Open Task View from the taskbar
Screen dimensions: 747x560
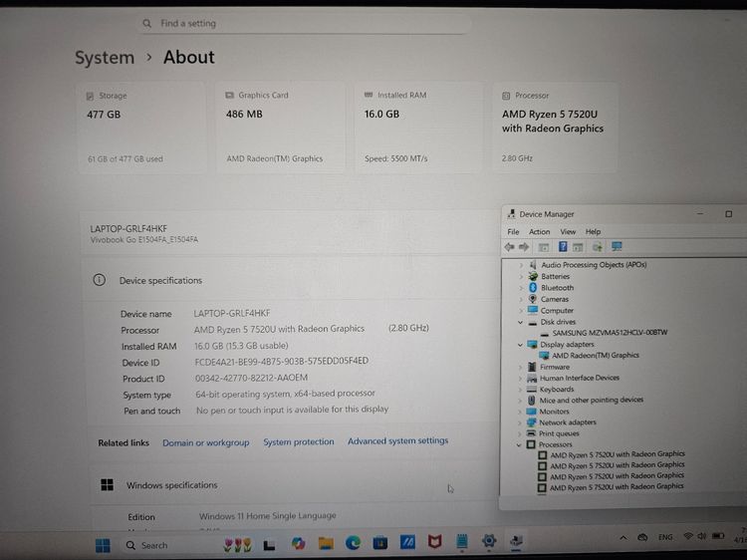point(270,545)
